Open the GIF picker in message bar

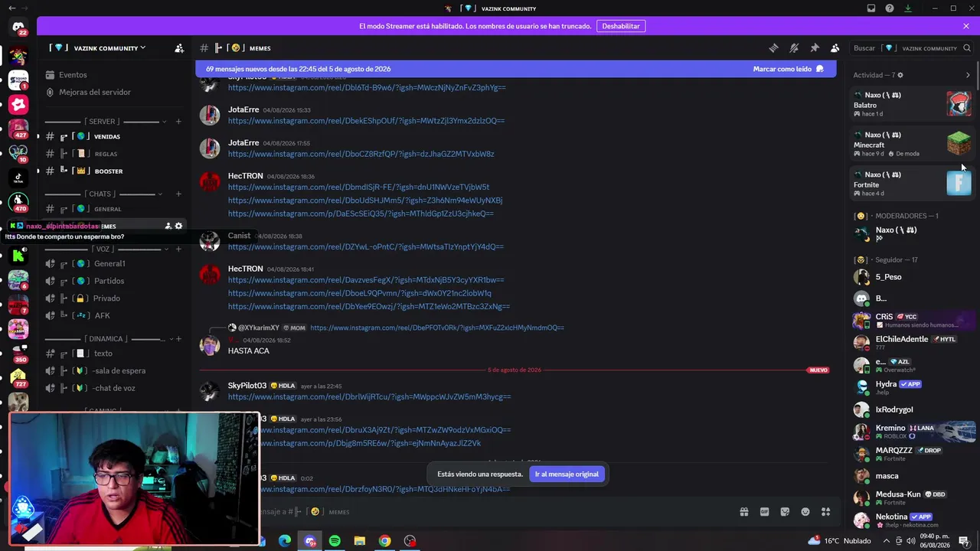point(764,512)
